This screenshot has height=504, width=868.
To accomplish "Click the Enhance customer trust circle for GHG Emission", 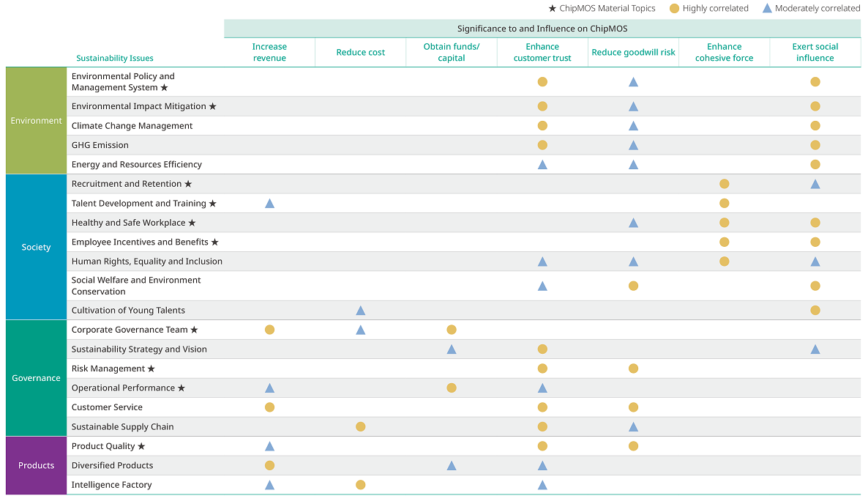I will [x=542, y=145].
